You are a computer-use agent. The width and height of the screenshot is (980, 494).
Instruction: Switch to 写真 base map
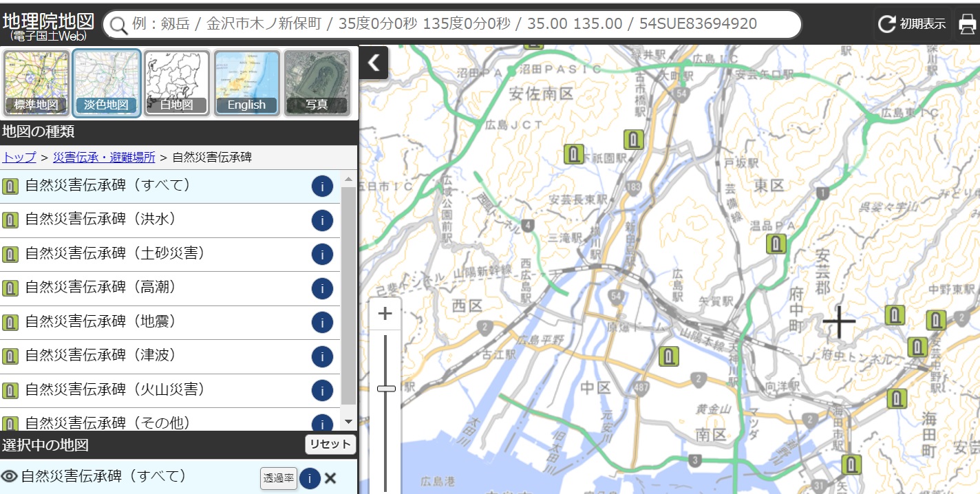pos(317,83)
